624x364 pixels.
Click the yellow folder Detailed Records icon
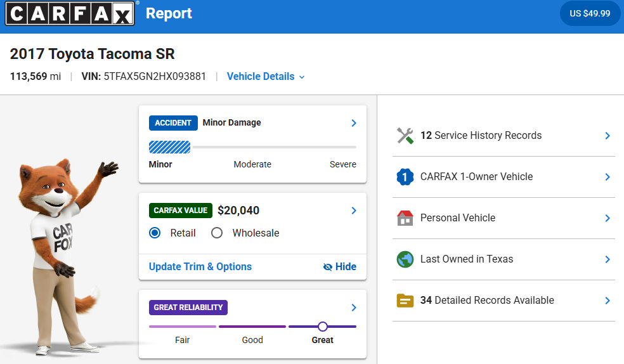coord(405,301)
